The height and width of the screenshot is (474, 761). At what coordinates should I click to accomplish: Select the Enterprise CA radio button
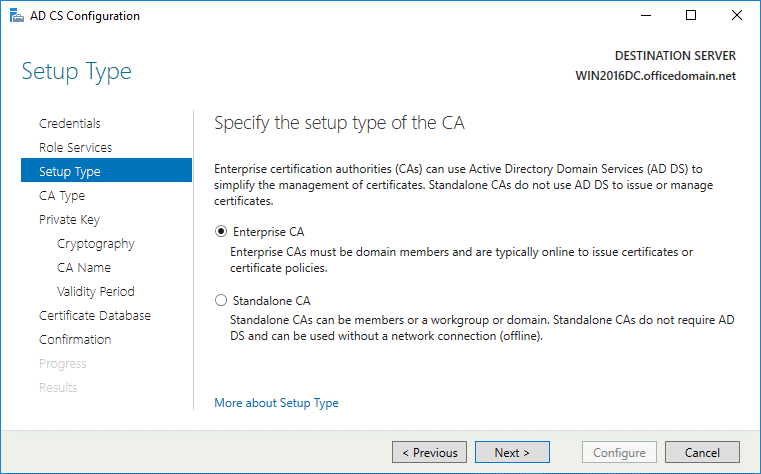coord(221,231)
